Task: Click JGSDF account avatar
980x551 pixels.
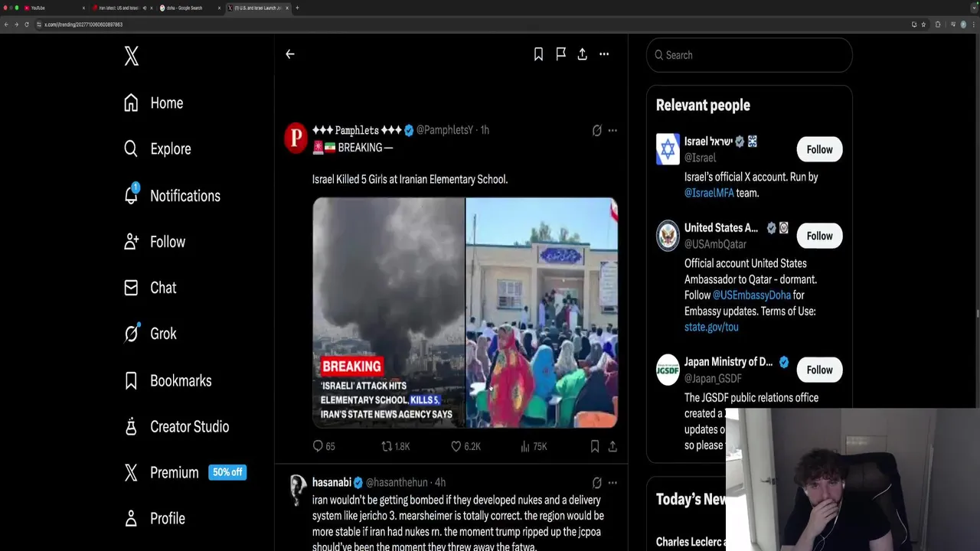Action: point(668,370)
